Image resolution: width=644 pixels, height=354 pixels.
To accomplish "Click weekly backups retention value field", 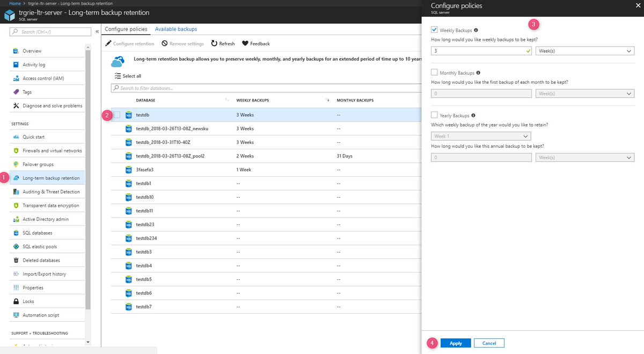I will click(x=481, y=51).
